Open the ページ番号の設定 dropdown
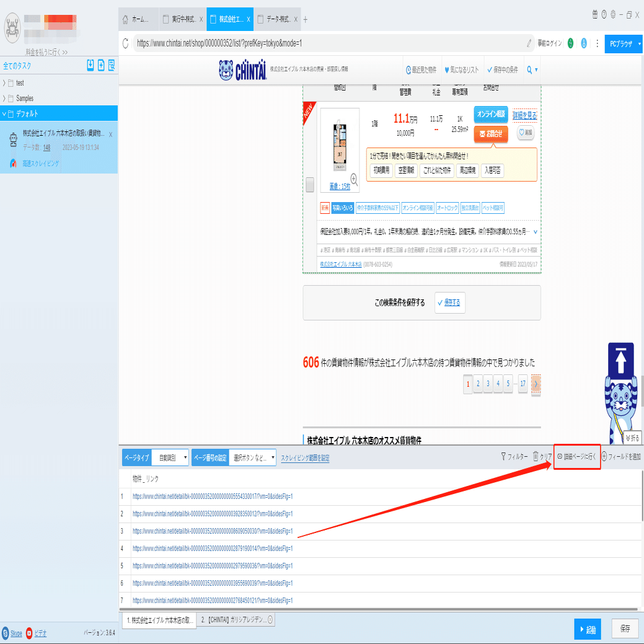 253,457
